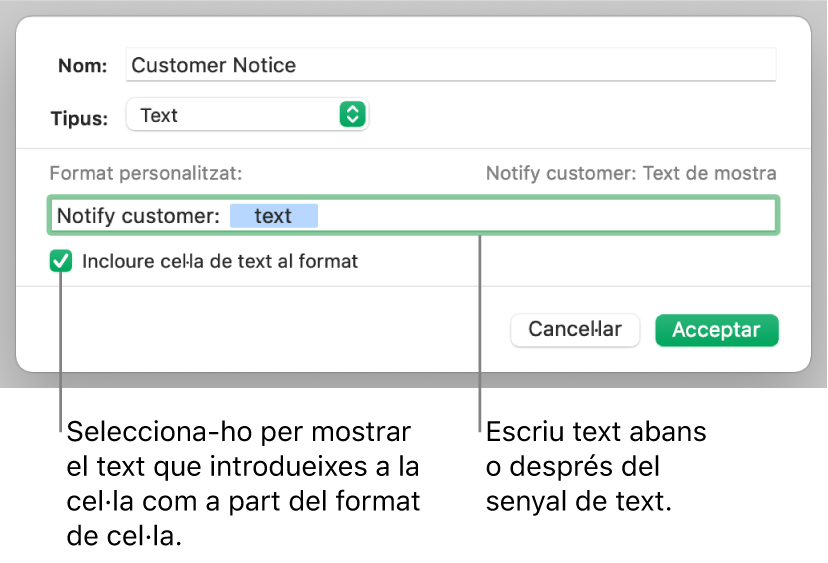Click the Incloure cel·la de text al format label

(x=220, y=261)
